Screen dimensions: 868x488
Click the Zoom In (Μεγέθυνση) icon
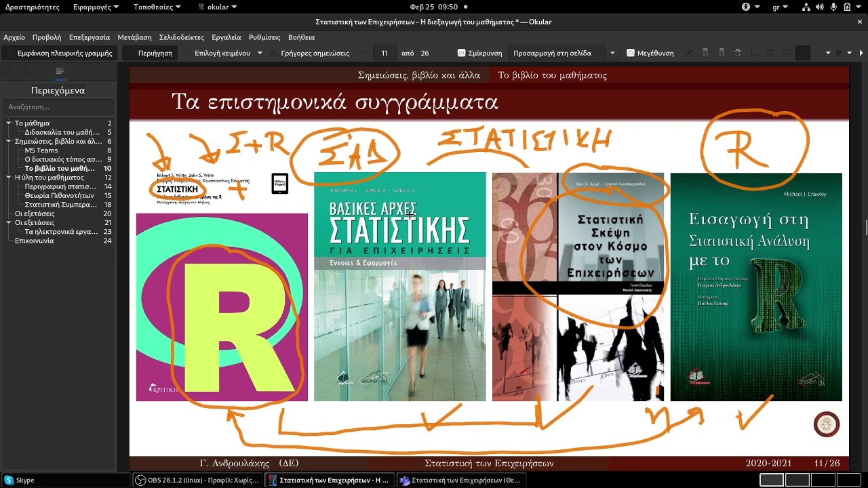[631, 53]
